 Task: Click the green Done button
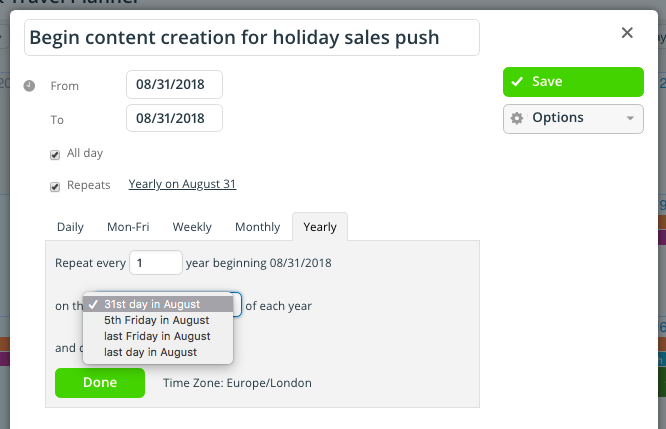click(100, 383)
